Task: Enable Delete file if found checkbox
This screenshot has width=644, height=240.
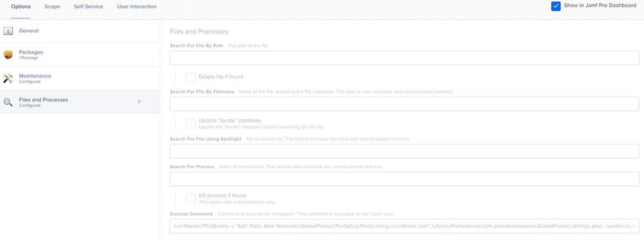Action: point(191,77)
